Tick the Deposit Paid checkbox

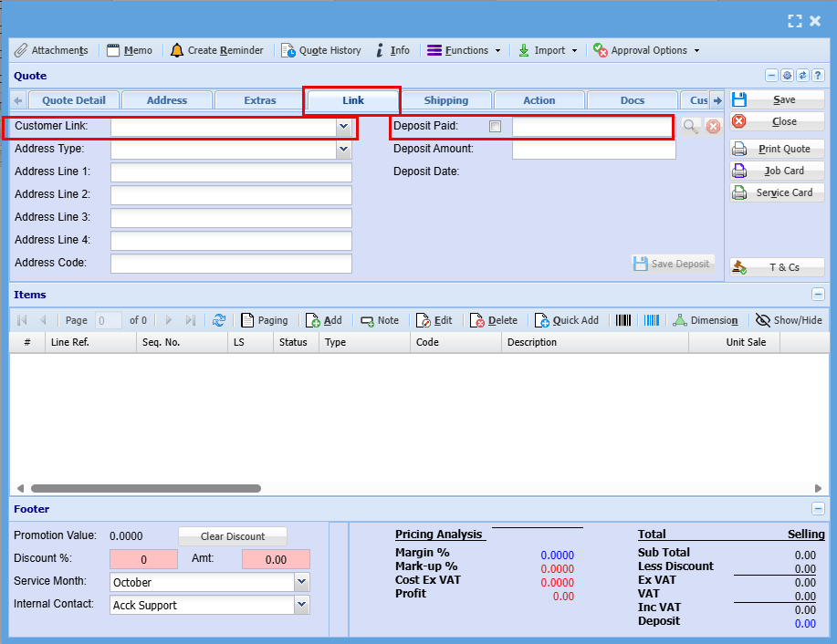tap(496, 127)
